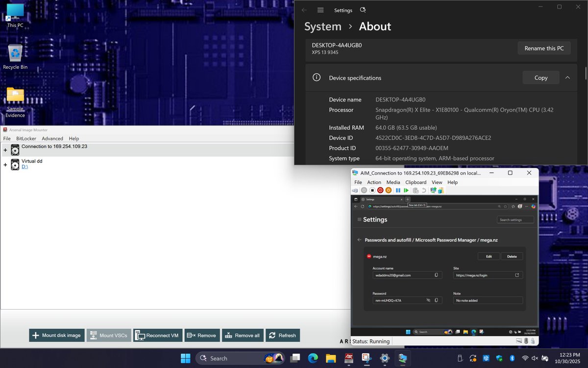Copy the mega.nz password
The height and width of the screenshot is (368, 588).
[x=436, y=300]
